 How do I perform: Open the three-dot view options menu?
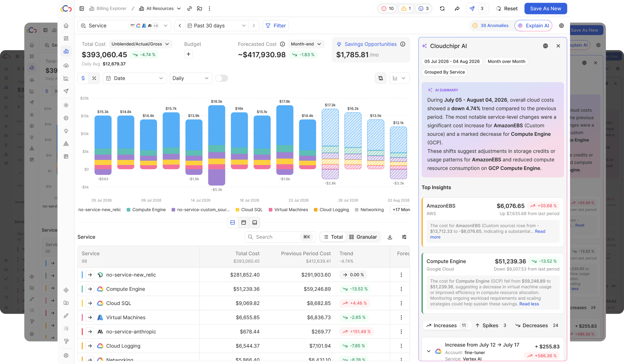(x=210, y=9)
